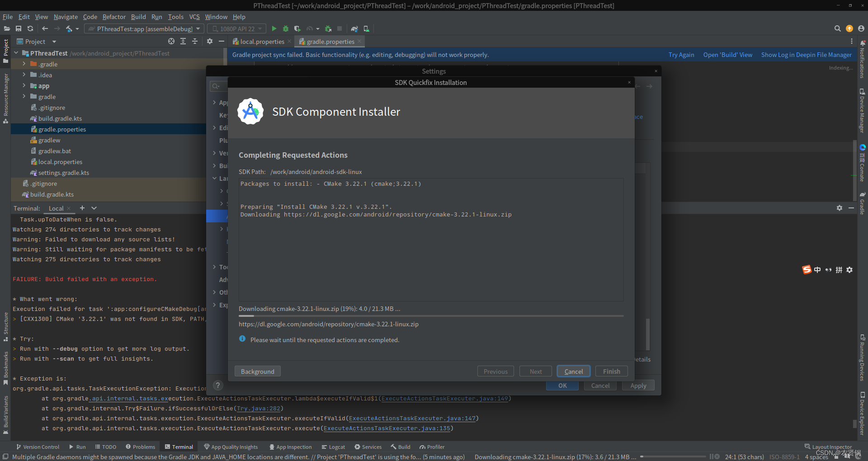Image resolution: width=868 pixels, height=461 pixels.
Task: Click the Run with Coverage icon
Action: click(297, 28)
